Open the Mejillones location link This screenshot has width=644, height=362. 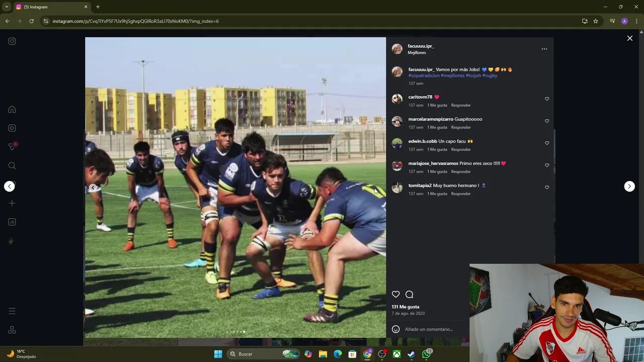tap(417, 53)
